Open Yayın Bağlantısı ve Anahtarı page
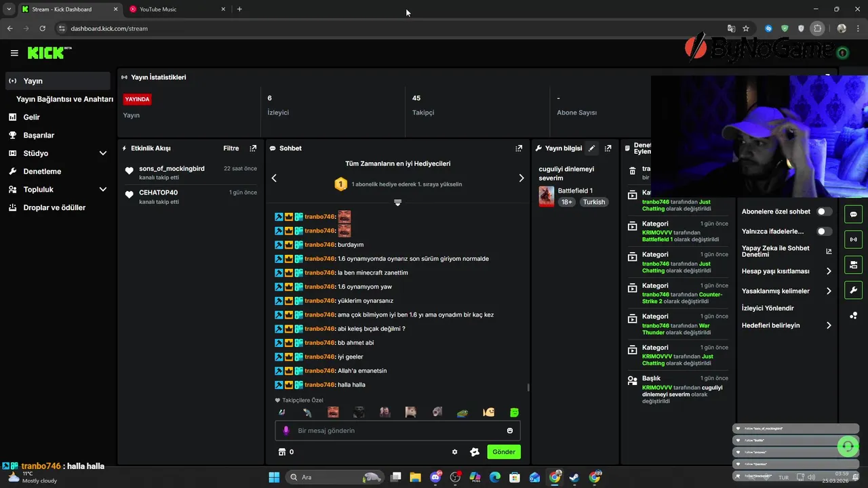 (x=64, y=99)
